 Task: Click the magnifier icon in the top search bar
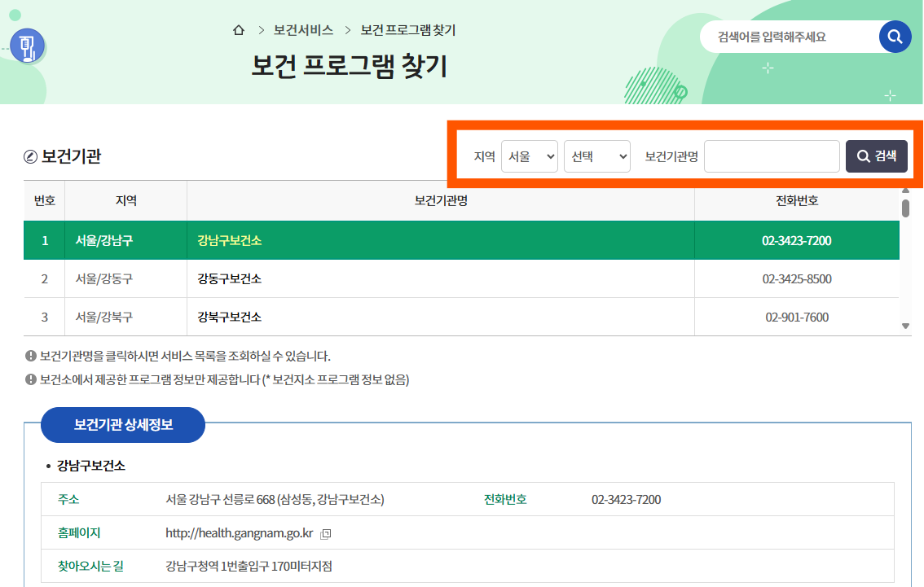[895, 36]
